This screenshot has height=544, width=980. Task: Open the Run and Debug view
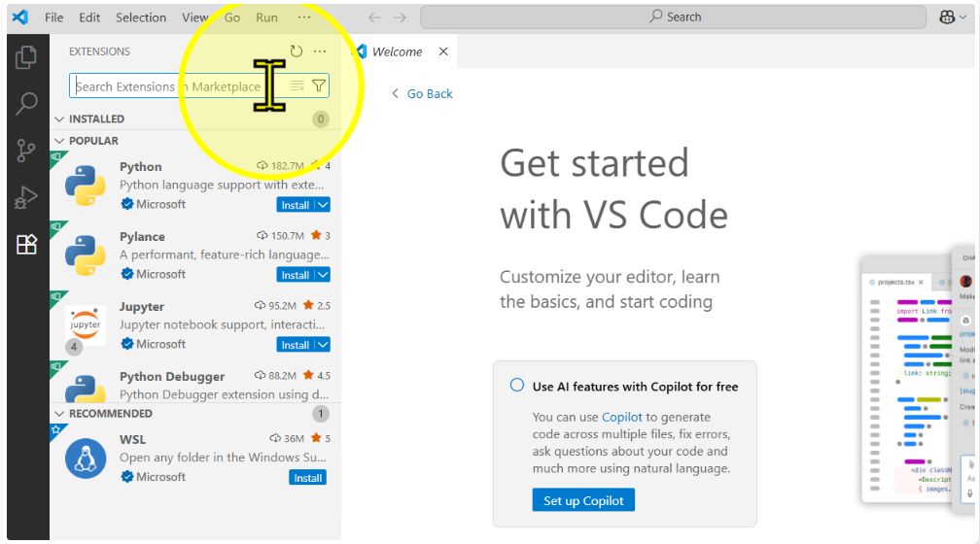[x=26, y=197]
